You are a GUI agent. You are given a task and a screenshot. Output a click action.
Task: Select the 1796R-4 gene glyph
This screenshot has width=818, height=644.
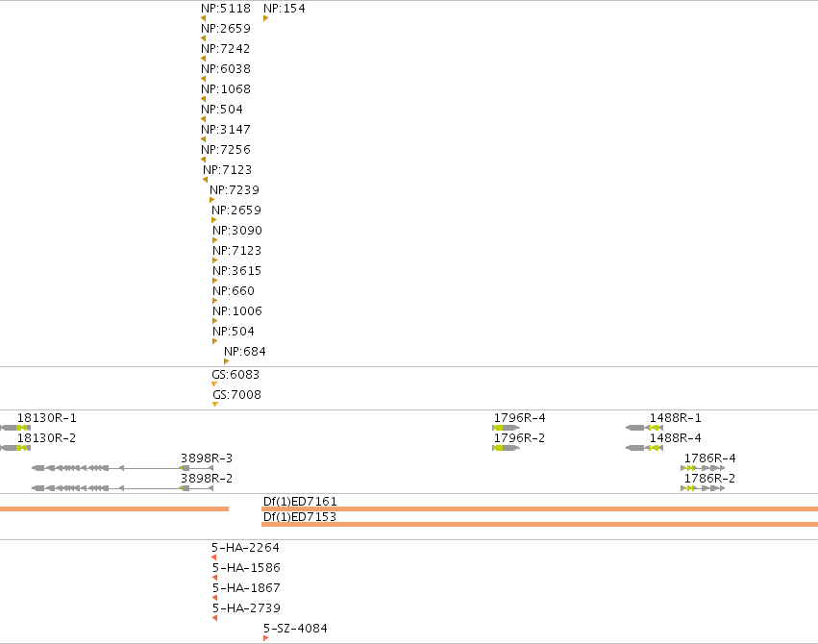pos(506,428)
